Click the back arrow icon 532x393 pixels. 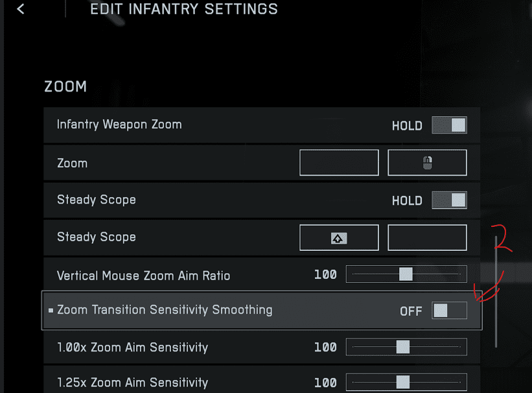click(21, 9)
